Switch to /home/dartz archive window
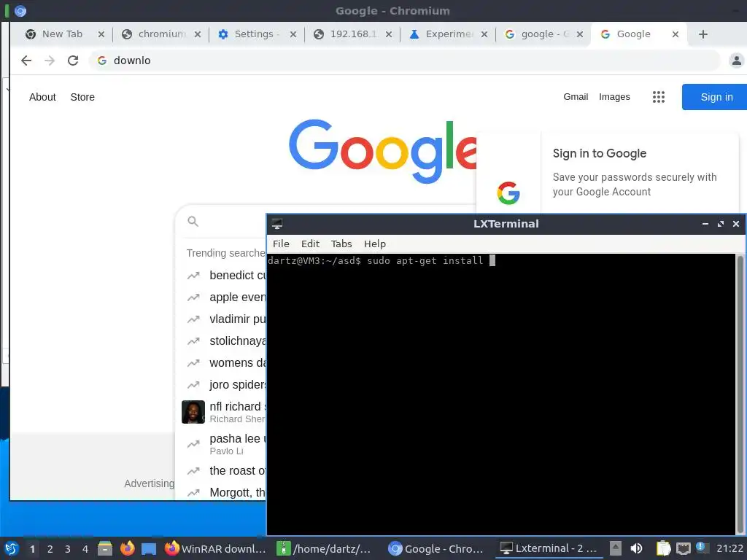 click(325, 548)
